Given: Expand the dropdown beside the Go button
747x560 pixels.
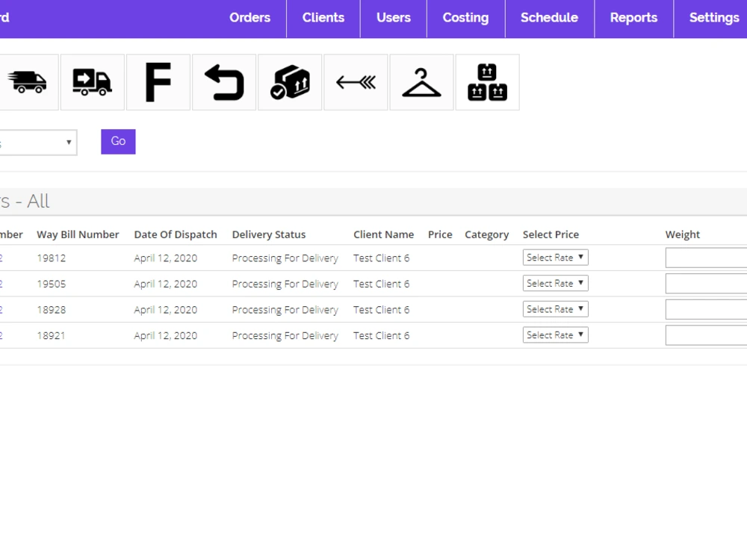Looking at the screenshot, I should tap(38, 143).
